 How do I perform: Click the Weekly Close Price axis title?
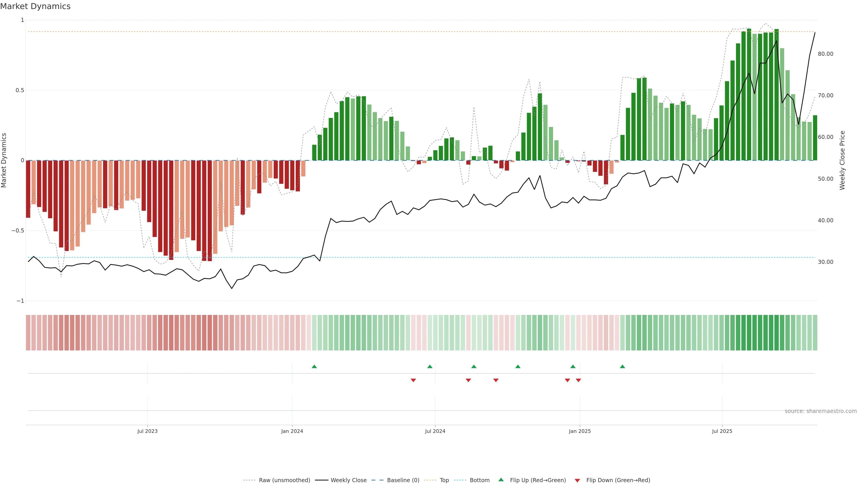point(842,160)
